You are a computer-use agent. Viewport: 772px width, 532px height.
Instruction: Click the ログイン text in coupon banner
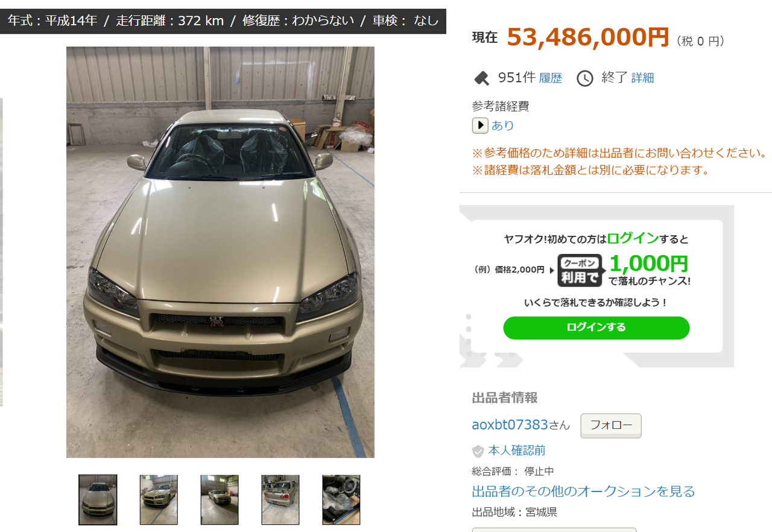coord(633,238)
